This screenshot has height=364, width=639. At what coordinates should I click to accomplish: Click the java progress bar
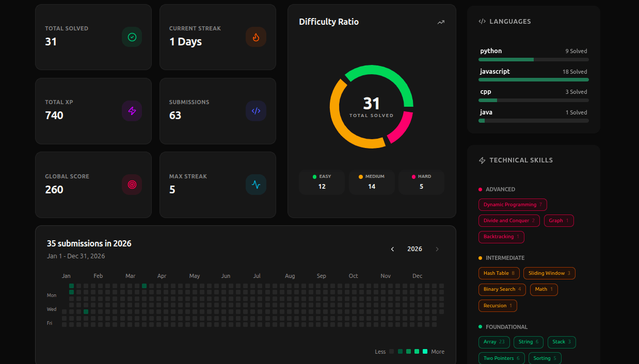coord(534,121)
